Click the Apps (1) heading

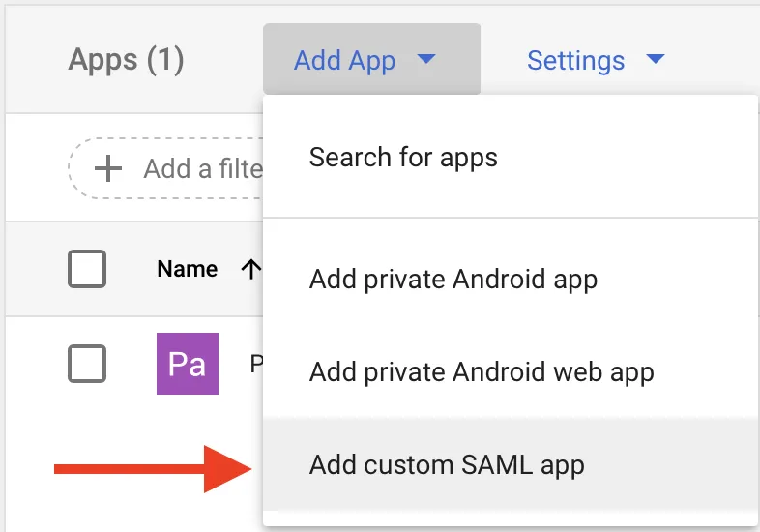[126, 60]
